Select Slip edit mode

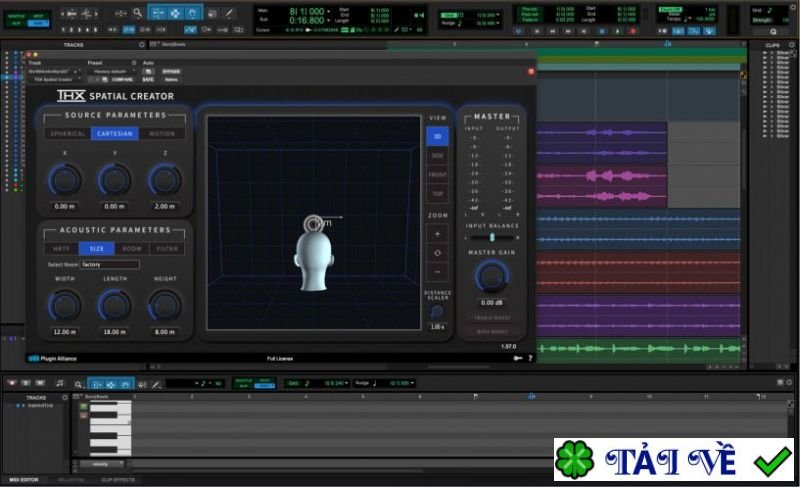[x=16, y=23]
